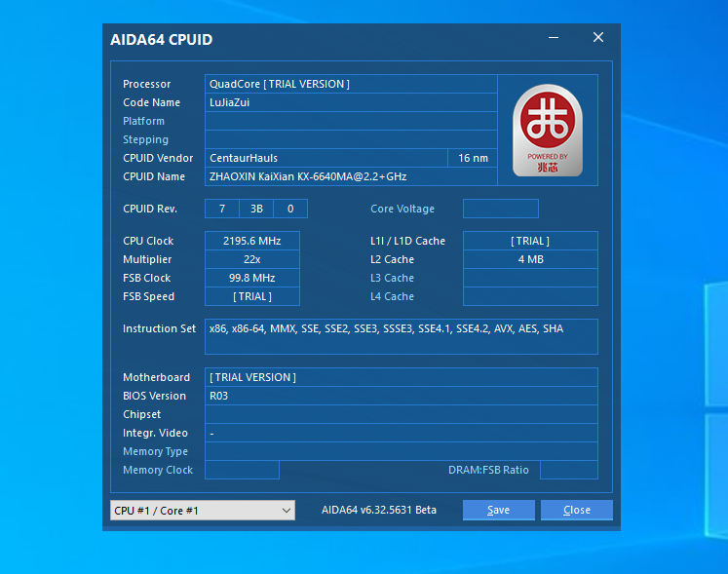The image size is (728, 574).
Task: Click the empty Core Voltage field
Action: [501, 209]
